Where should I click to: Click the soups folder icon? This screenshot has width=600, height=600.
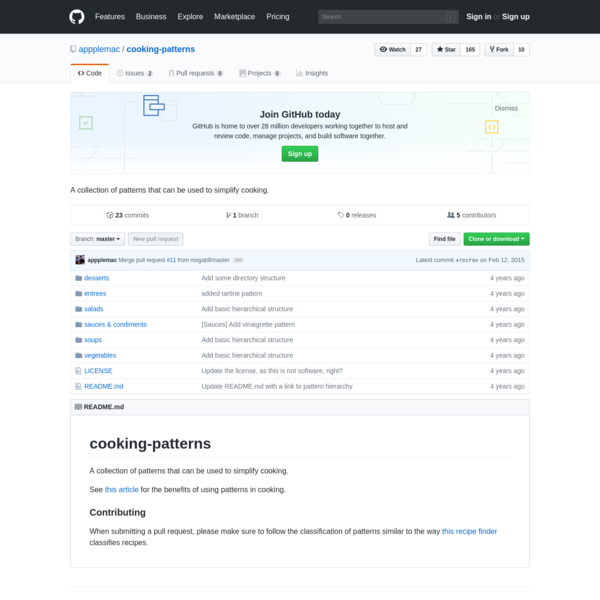[x=78, y=340]
